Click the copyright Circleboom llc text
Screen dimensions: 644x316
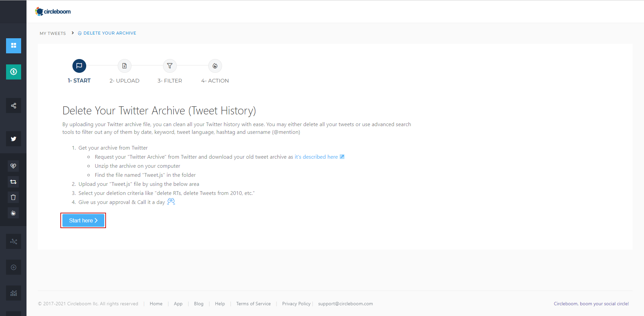(88, 304)
